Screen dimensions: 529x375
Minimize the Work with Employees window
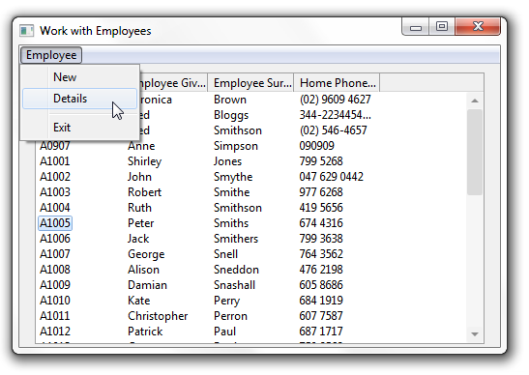[416, 26]
